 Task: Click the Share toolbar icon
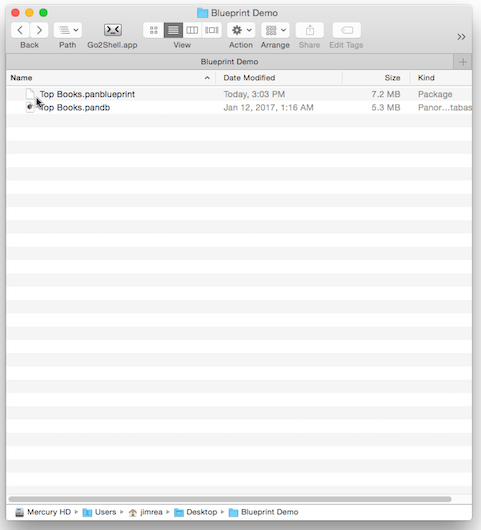tap(310, 30)
